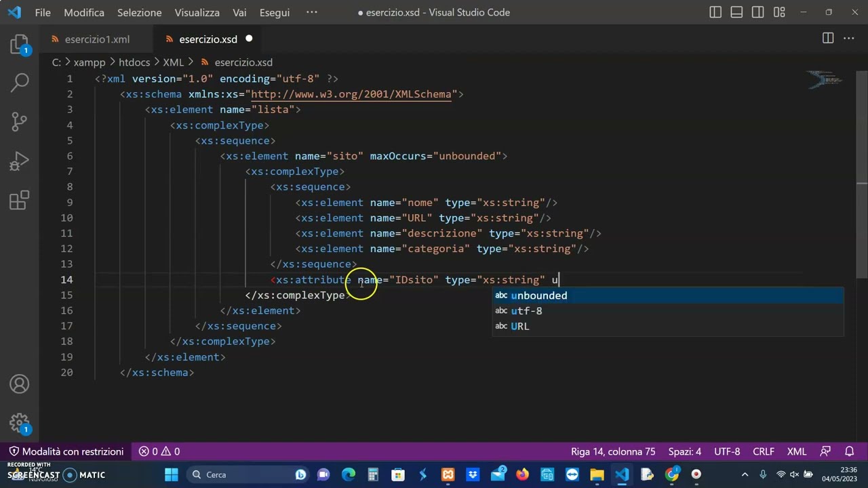Viewport: 868px width, 488px height.
Task: Open the Calculator from taskbar
Action: (373, 474)
